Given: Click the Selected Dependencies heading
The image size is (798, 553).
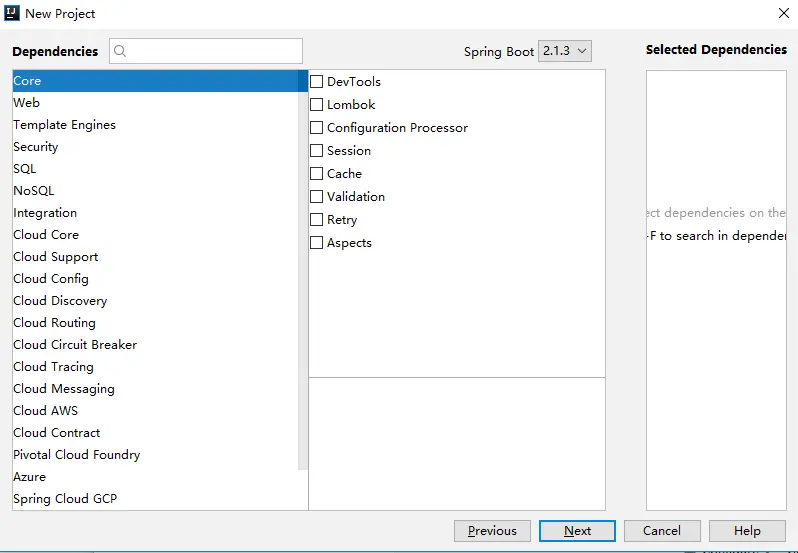Looking at the screenshot, I should pos(716,49).
